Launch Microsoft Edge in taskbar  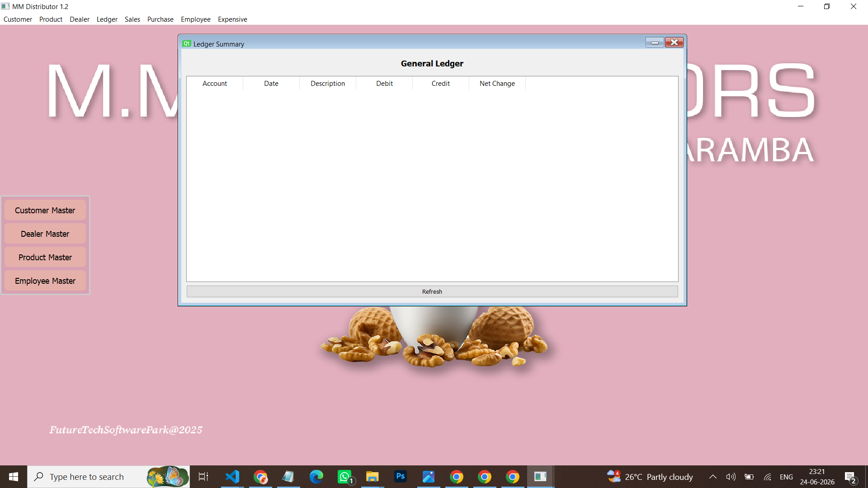point(316,477)
